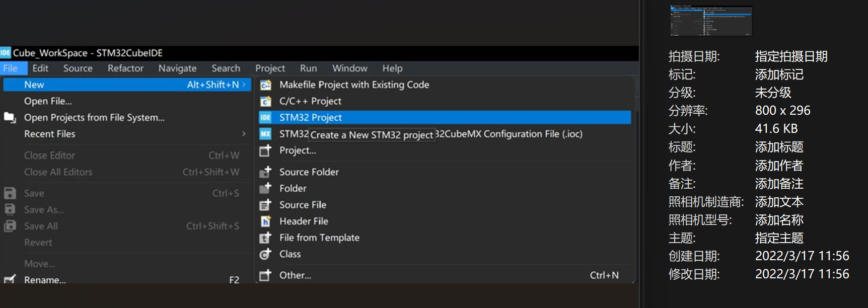Select the image preview thumbnail in the details pane
This screenshot has height=308, width=868.
tap(711, 21)
